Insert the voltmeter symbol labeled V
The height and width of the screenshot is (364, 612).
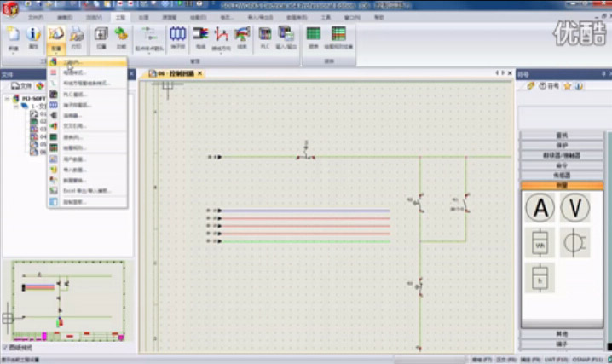[574, 207]
